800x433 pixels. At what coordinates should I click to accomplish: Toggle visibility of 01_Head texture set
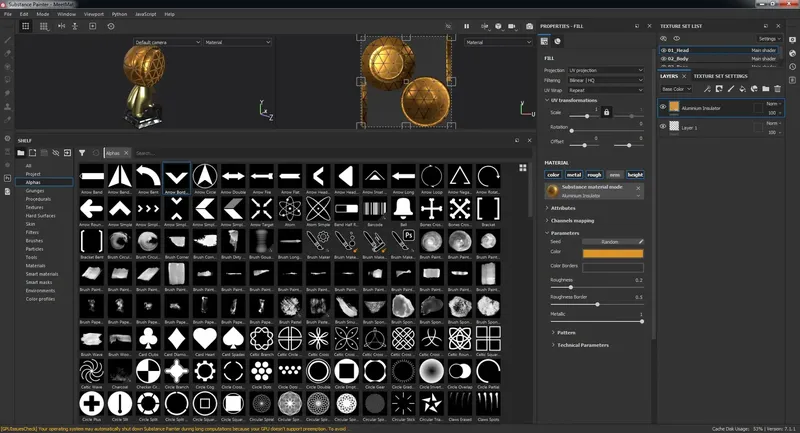(663, 49)
